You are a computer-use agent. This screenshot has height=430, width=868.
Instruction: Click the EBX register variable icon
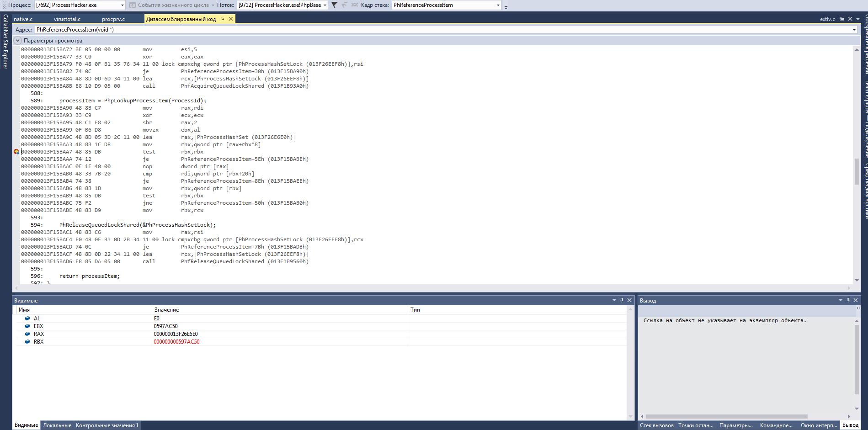point(27,326)
